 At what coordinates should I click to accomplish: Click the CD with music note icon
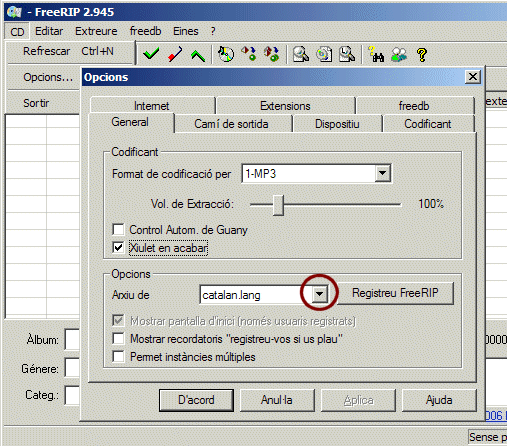coord(226,54)
